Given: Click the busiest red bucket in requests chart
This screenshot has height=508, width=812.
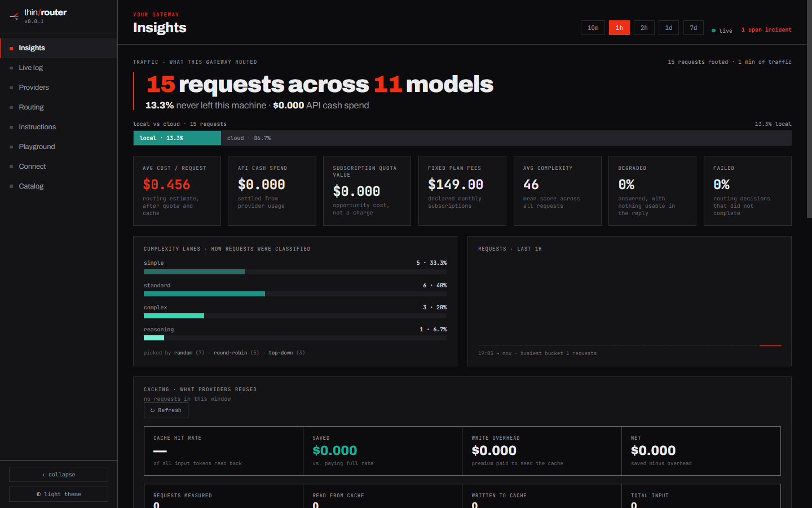Looking at the screenshot, I should (770, 345).
